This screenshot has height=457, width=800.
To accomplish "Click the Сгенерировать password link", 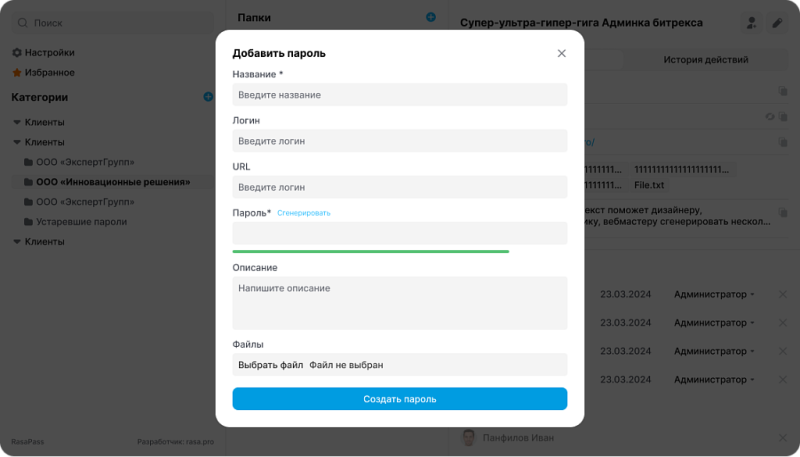I will [x=304, y=213].
